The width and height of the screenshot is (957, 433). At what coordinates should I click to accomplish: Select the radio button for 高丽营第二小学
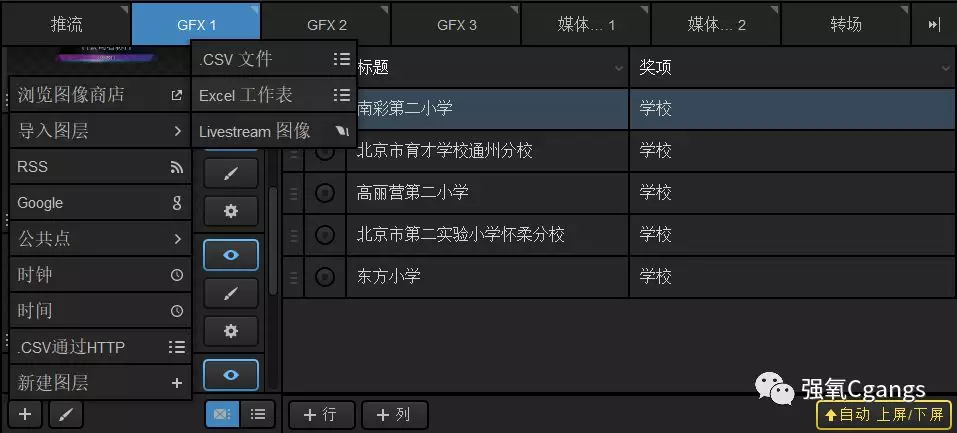pyautogui.click(x=325, y=192)
